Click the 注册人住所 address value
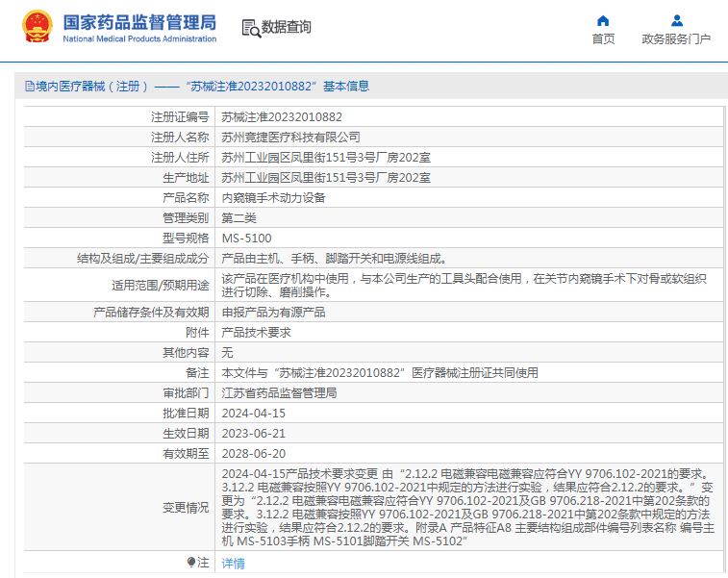This screenshot has width=728, height=578. click(326, 158)
